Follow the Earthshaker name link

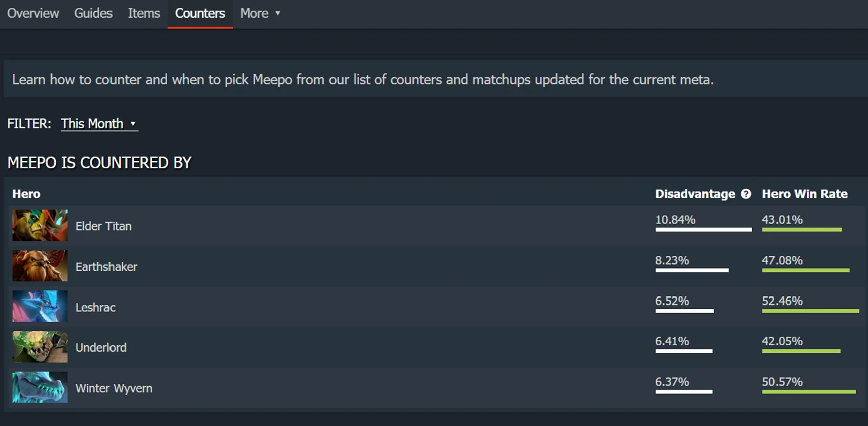pos(106,267)
